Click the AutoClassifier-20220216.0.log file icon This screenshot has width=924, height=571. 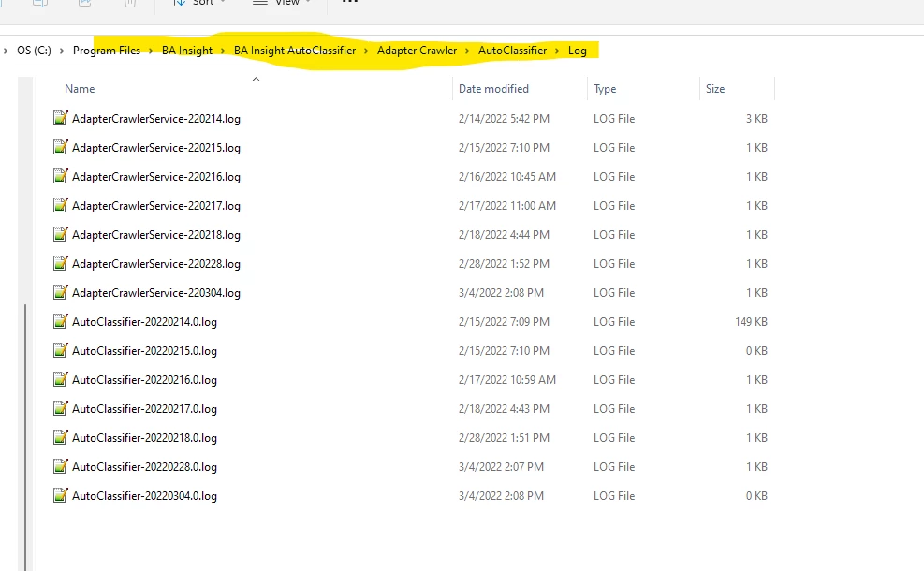(61, 380)
